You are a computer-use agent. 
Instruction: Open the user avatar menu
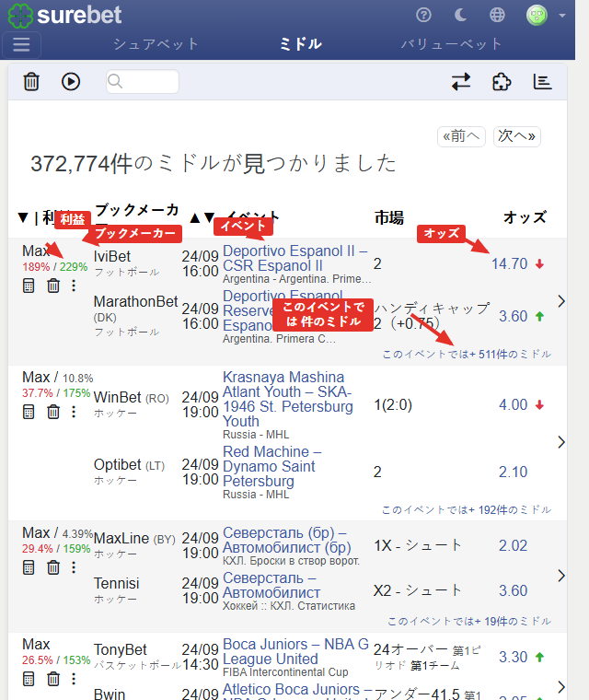[x=545, y=15]
